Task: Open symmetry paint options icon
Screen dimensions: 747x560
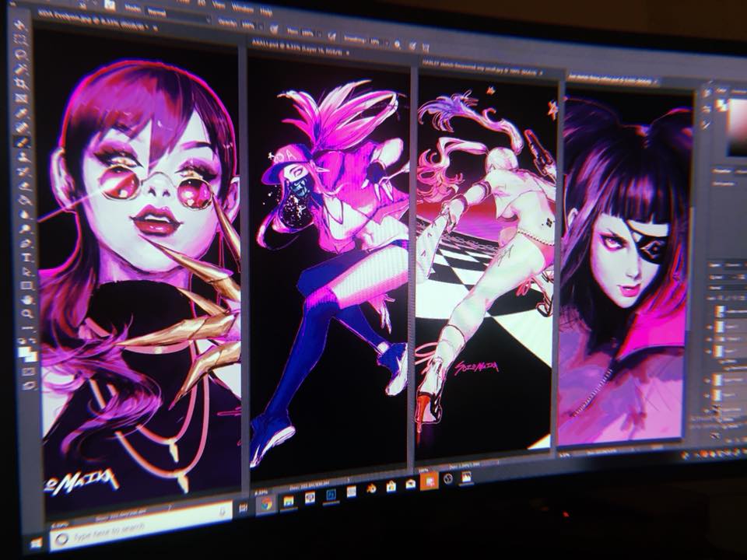Action: coord(426,47)
